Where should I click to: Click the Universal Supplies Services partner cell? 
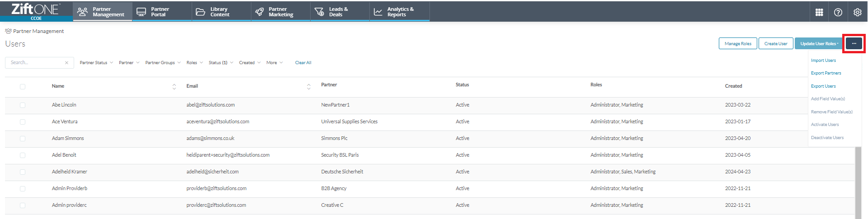click(x=349, y=121)
